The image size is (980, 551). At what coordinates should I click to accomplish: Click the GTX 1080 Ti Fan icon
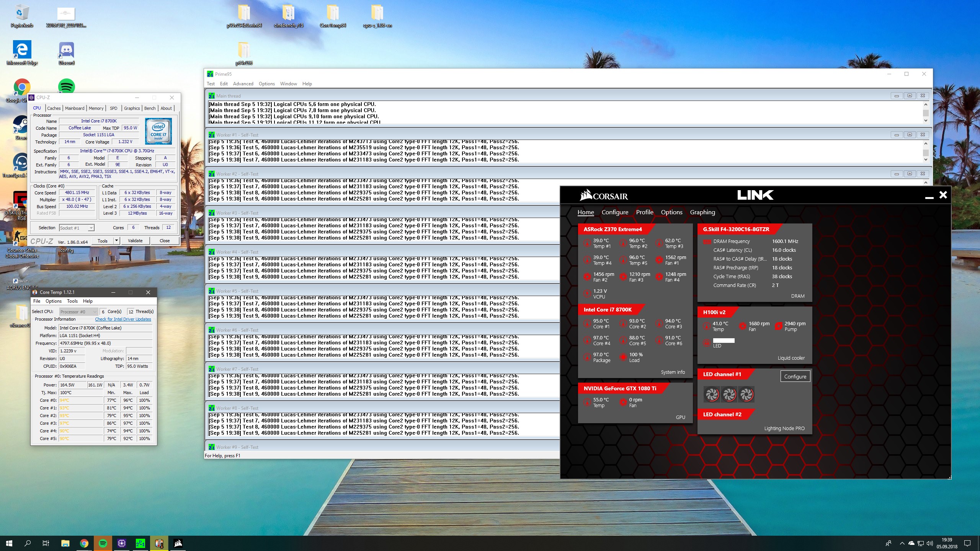tap(623, 402)
